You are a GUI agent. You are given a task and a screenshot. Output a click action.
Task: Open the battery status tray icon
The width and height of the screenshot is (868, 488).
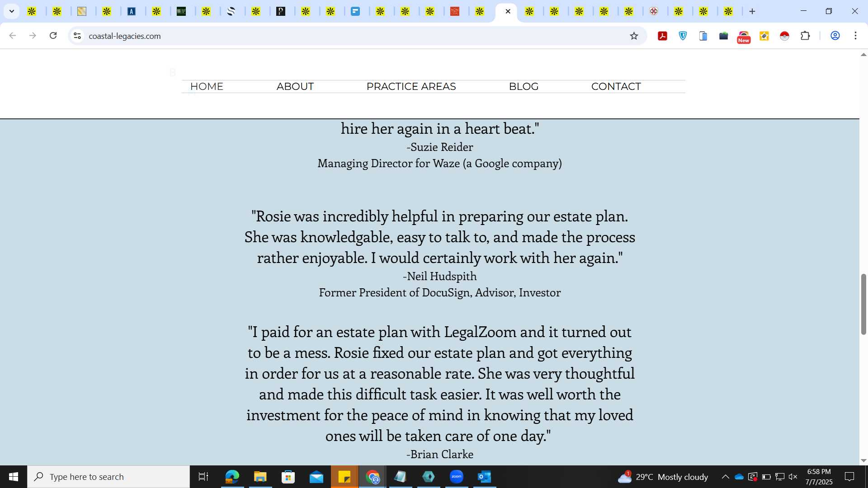click(x=766, y=477)
